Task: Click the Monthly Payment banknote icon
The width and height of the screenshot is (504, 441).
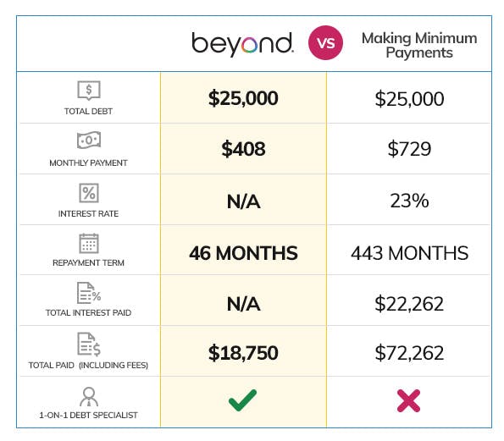Action: 89,140
